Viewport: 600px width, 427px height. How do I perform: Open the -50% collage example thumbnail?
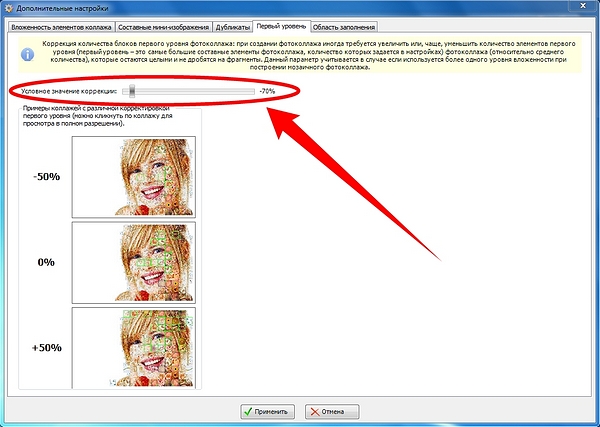133,177
